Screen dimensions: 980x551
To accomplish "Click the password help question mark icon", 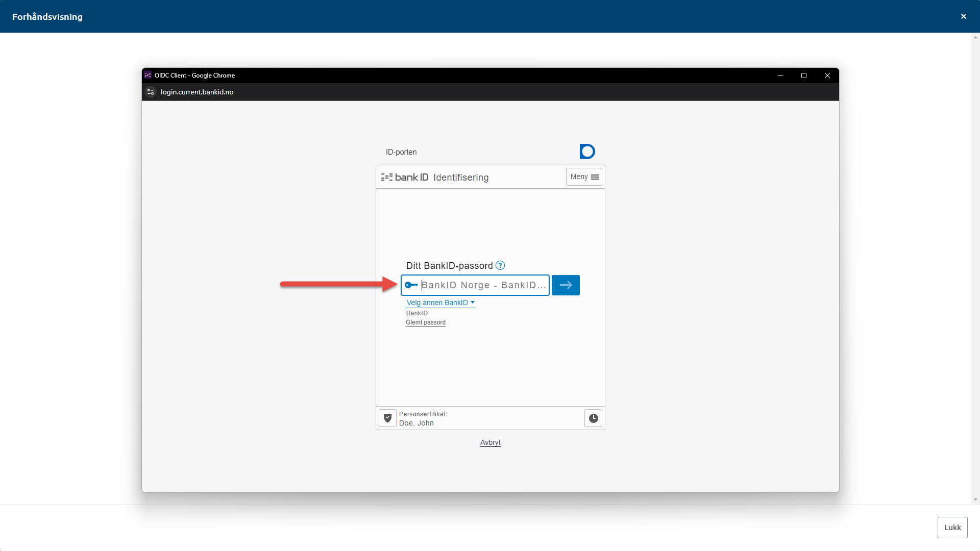I will pyautogui.click(x=500, y=265).
